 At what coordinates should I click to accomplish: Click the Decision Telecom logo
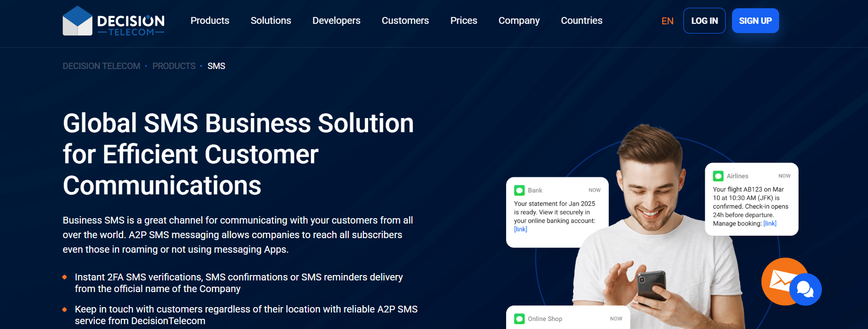coord(113,21)
